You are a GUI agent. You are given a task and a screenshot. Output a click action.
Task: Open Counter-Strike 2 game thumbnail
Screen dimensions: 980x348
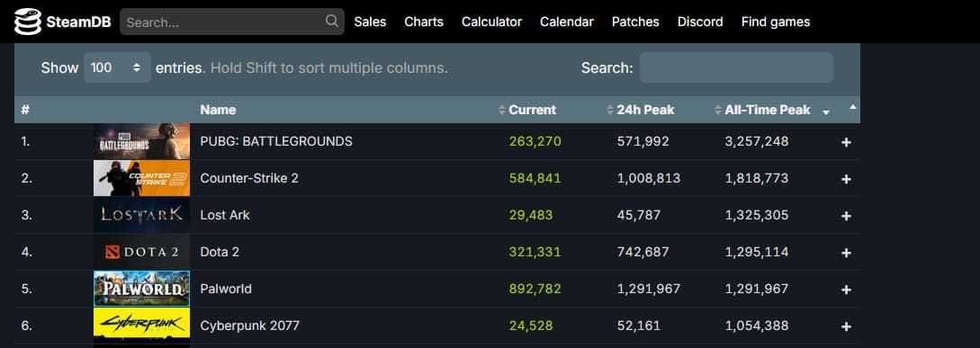pos(142,178)
